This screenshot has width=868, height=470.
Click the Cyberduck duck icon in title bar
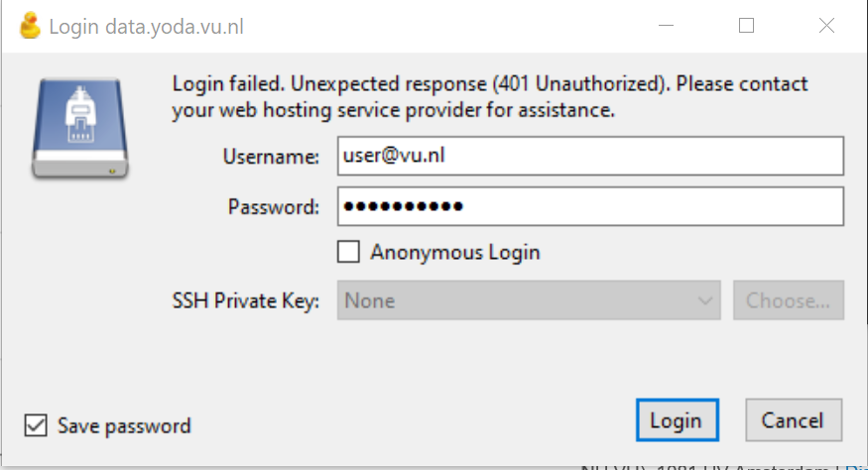coord(30,27)
